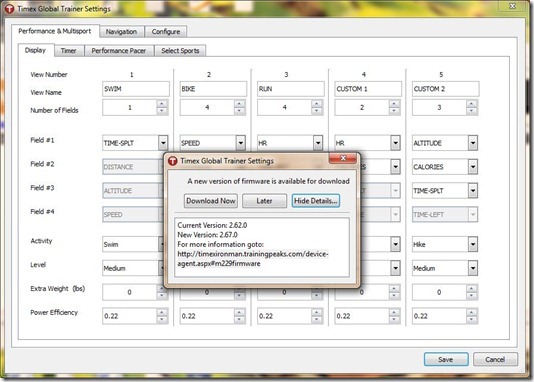
Task: Increase Number of Fields for view 3
Action: (x=317, y=104)
